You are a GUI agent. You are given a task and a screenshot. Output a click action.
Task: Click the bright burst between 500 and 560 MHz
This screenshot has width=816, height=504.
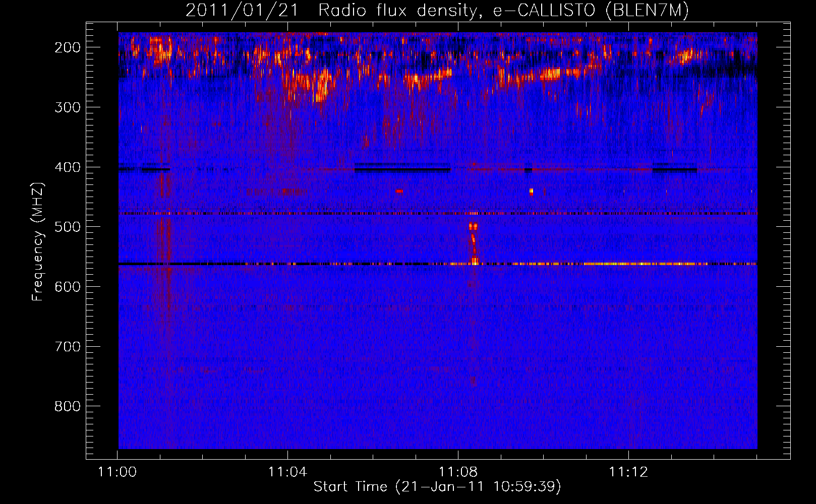[474, 243]
